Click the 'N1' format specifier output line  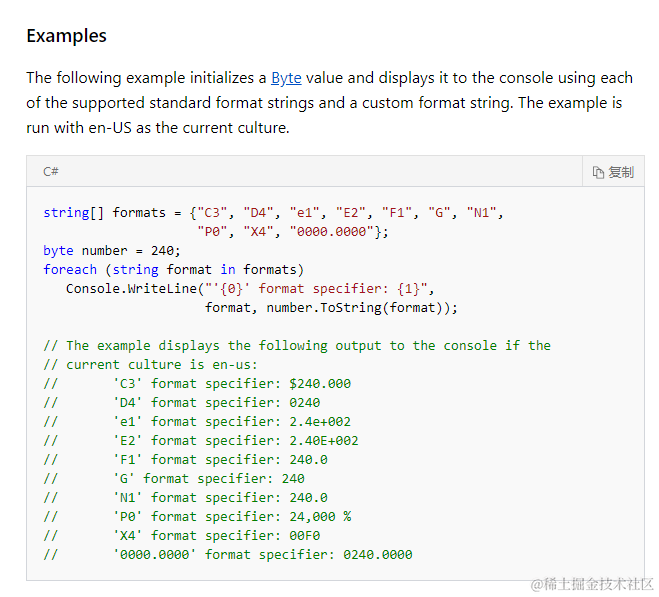185,498
